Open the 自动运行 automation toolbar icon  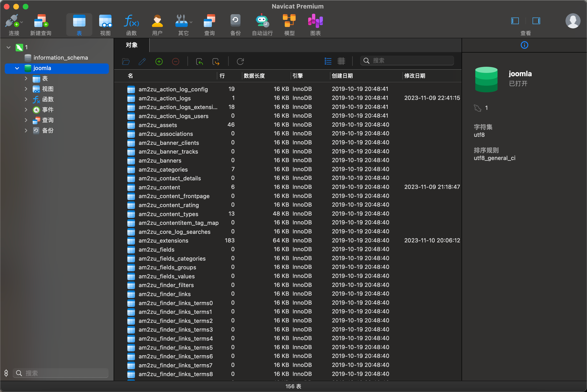click(262, 21)
